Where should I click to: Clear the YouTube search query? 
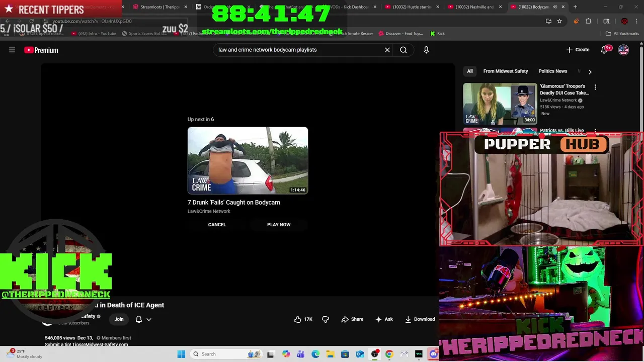pos(387,50)
